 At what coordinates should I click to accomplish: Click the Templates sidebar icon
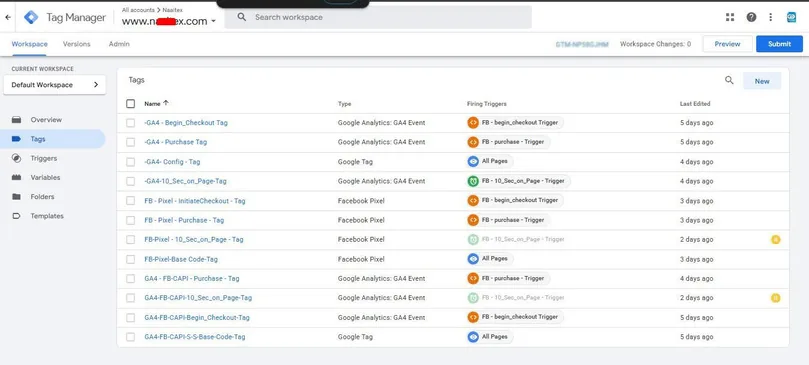click(x=17, y=216)
